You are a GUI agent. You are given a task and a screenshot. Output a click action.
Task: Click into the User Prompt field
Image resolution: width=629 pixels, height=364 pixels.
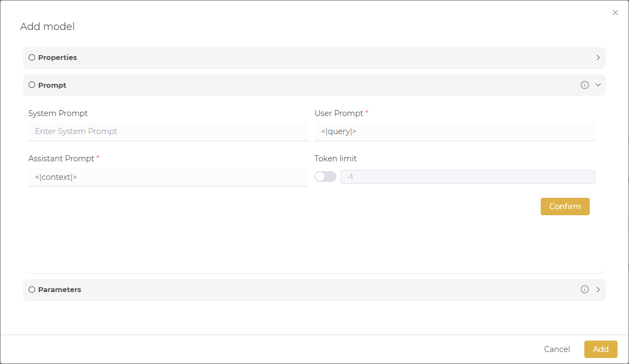point(454,131)
